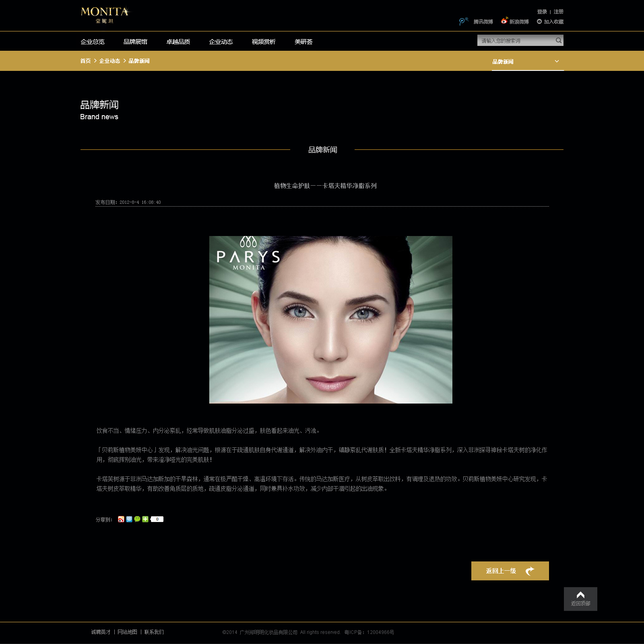
Task: Click the search magnifier icon
Action: (x=558, y=40)
